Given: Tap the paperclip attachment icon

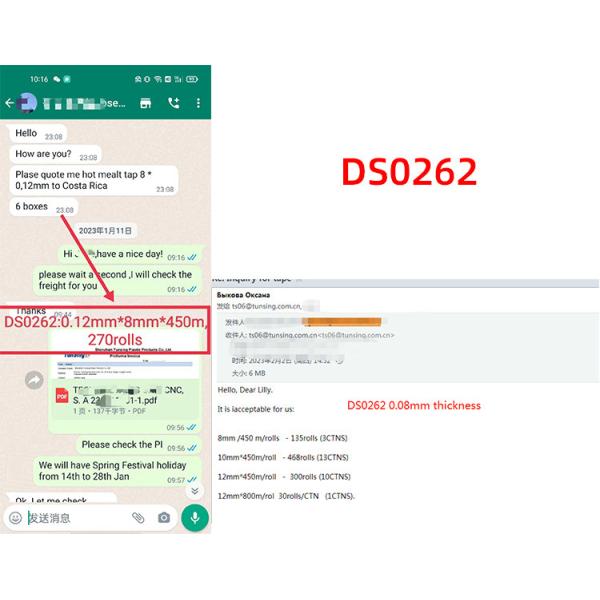Looking at the screenshot, I should click(x=138, y=517).
